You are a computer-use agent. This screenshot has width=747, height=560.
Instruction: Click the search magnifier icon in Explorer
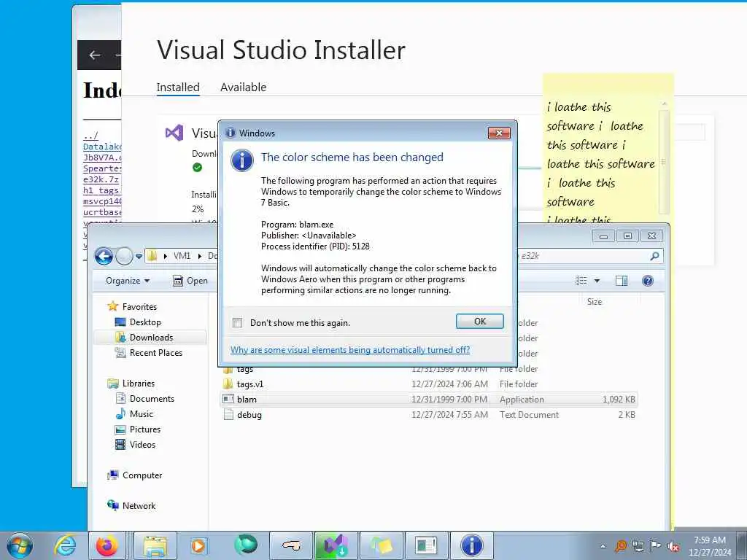655,256
